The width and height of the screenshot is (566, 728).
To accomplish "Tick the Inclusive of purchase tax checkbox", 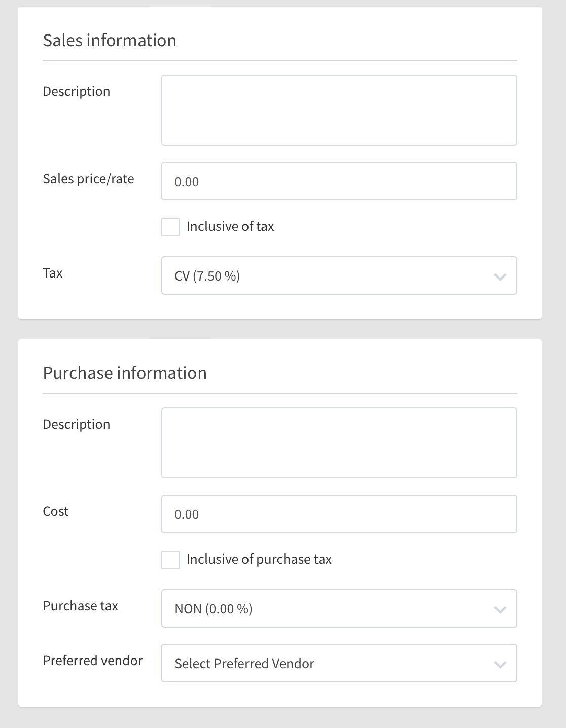I will pos(170,560).
